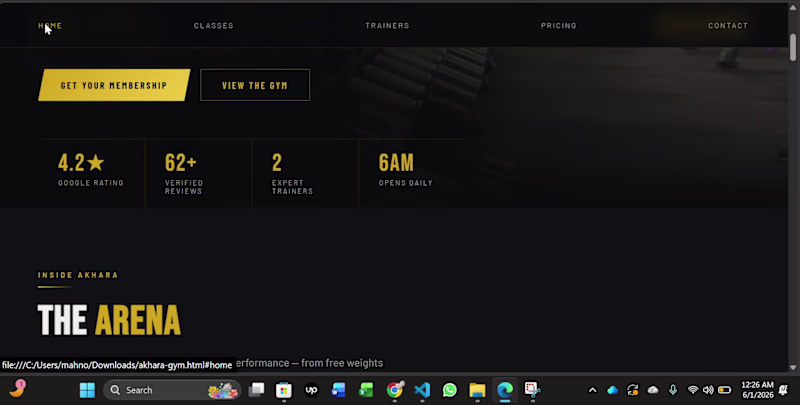Click the scrollbar down arrow
800x405 pixels.
(x=793, y=367)
